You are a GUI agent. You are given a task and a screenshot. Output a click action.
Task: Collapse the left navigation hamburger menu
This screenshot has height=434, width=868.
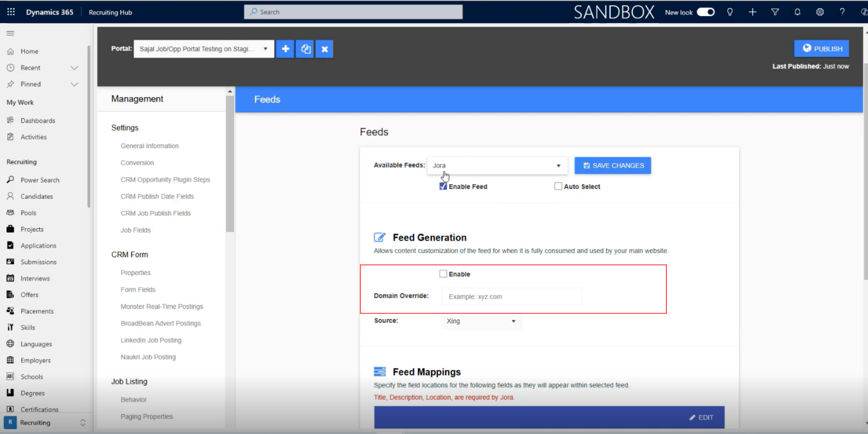pos(10,33)
